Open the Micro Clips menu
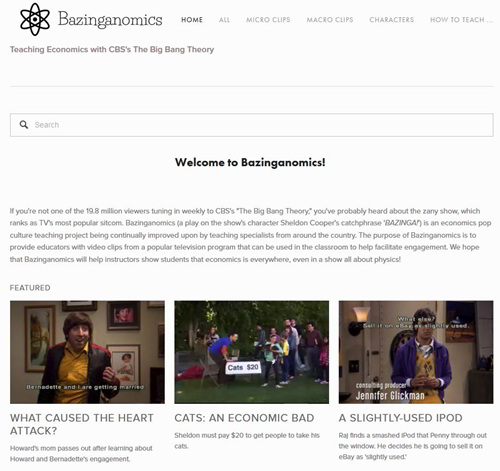500x471 pixels. coord(268,20)
